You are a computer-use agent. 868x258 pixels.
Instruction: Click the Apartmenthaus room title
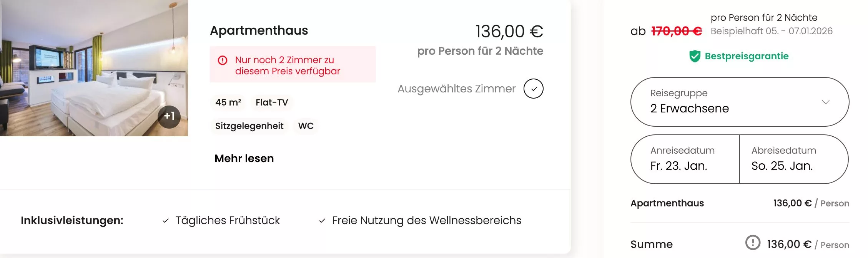click(259, 30)
